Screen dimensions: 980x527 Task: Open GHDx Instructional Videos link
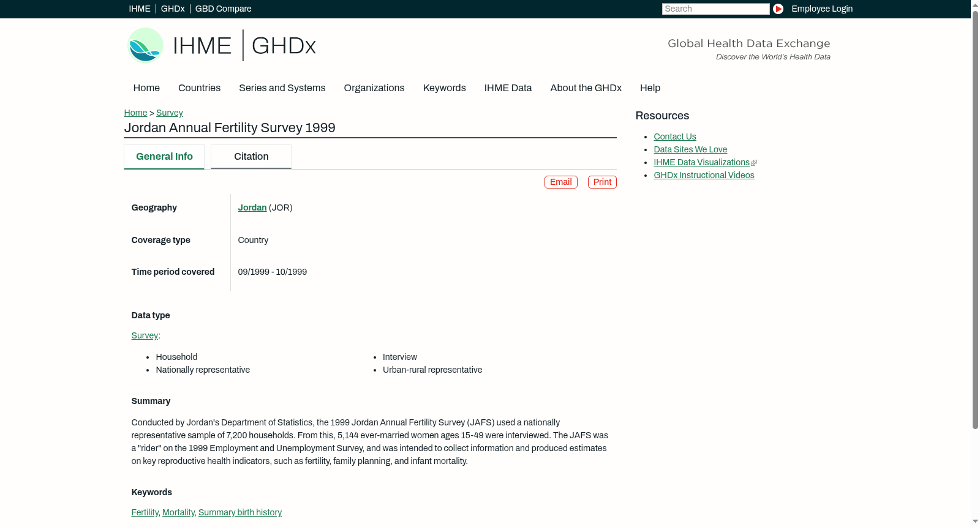tap(704, 175)
